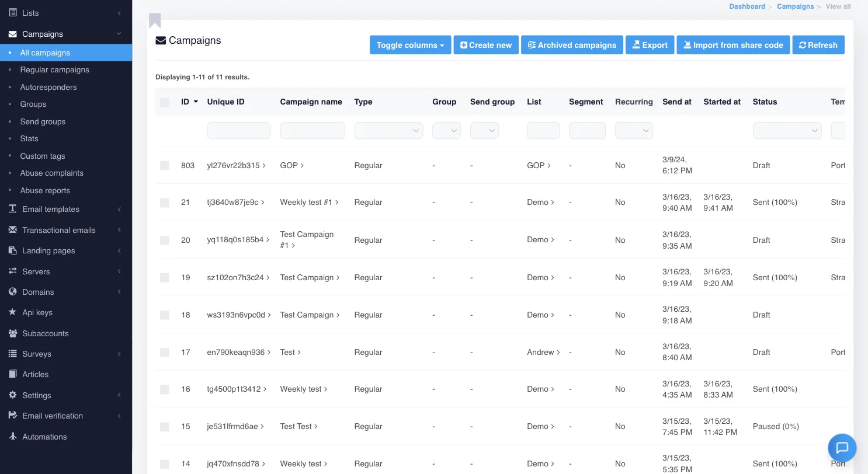
Task: Click the Settings gear icon
Action: pyautogui.click(x=13, y=395)
